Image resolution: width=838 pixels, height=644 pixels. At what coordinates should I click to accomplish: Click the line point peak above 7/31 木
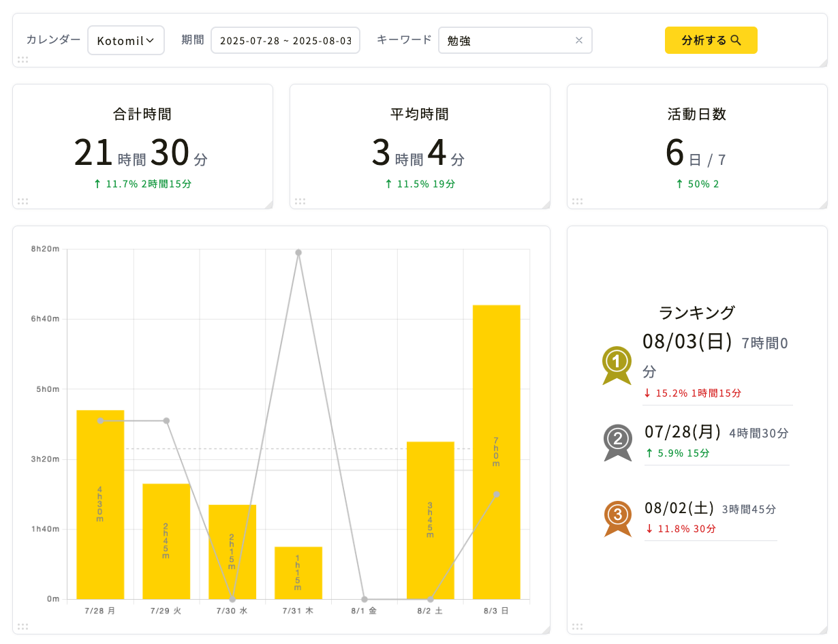click(x=298, y=253)
